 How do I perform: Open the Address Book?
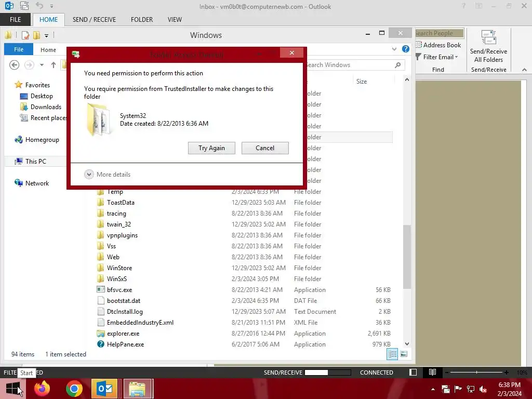click(x=438, y=45)
